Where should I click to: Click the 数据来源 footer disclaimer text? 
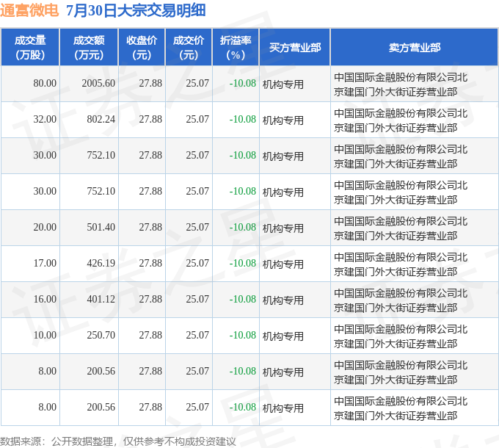coord(118,441)
